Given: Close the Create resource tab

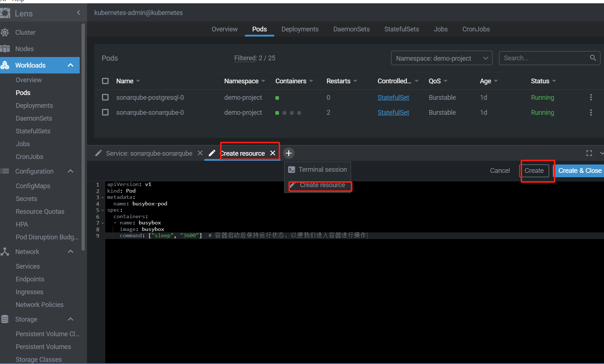Looking at the screenshot, I should pyautogui.click(x=273, y=153).
